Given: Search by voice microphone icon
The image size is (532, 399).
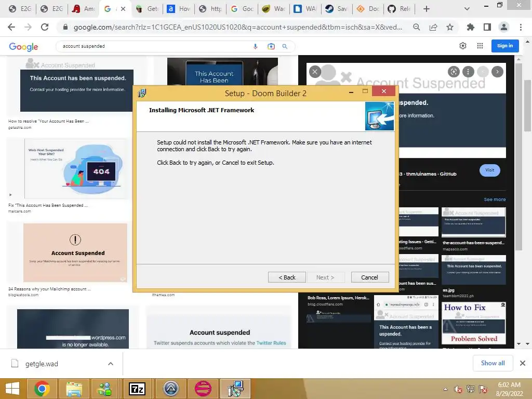Looking at the screenshot, I should point(255,46).
